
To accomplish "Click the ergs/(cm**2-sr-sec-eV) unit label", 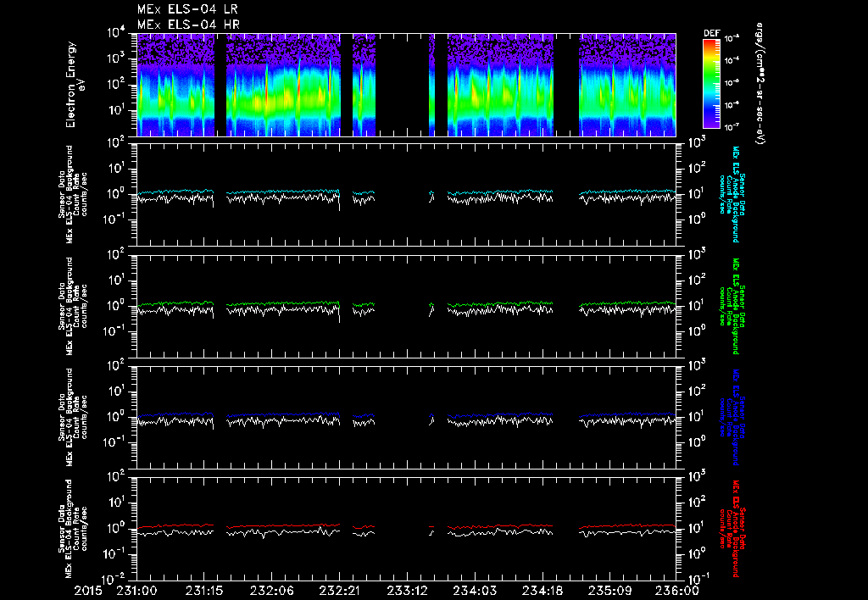I will tap(761, 84).
